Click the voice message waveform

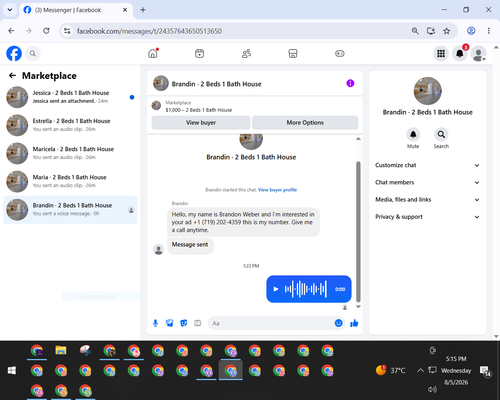click(305, 289)
